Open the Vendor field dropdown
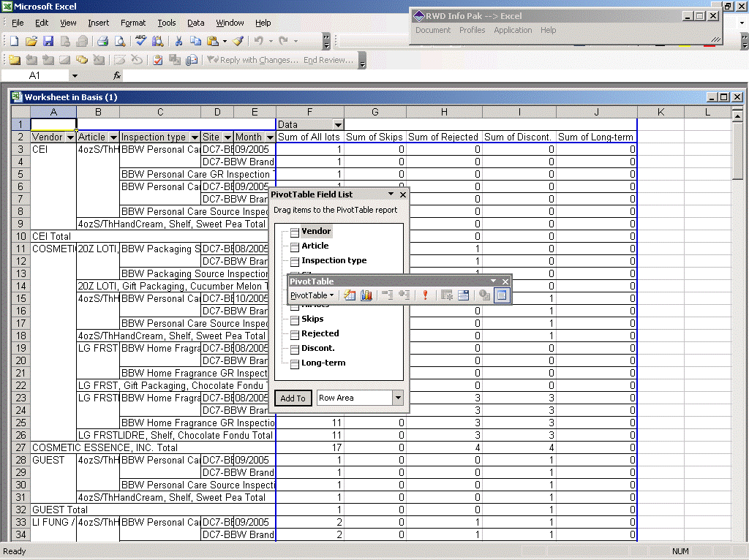This screenshot has height=560, width=749. [71, 137]
